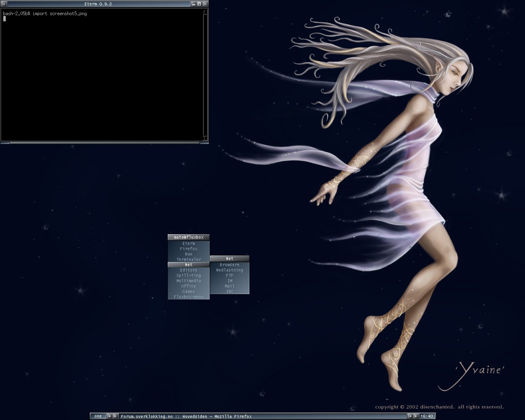Open FTP in the Net submenu
This screenshot has height=420, width=525.
pyautogui.click(x=230, y=276)
